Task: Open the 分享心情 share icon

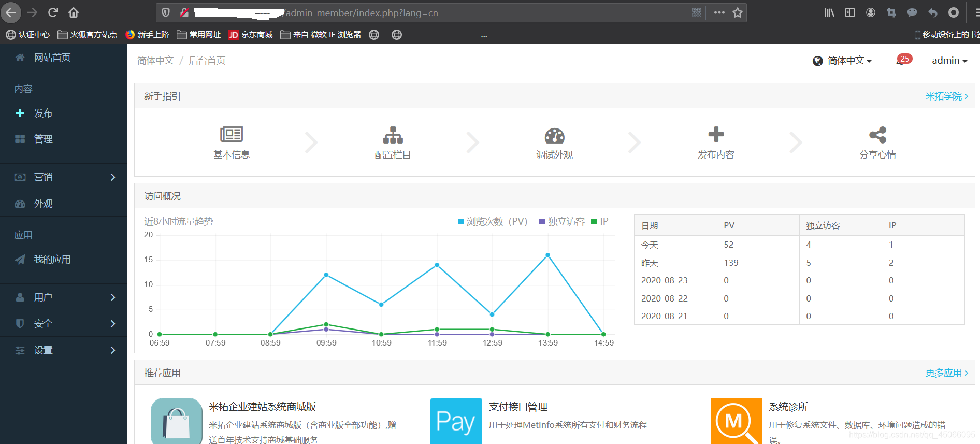Action: pyautogui.click(x=877, y=135)
